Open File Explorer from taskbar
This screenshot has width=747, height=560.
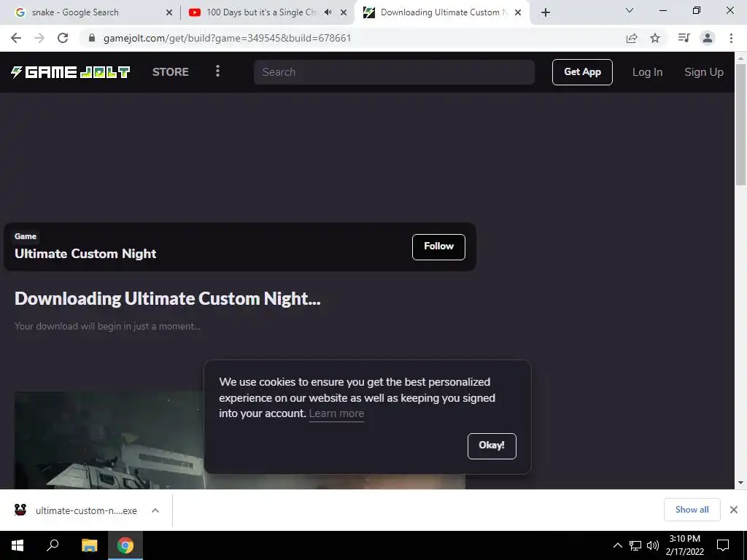click(89, 545)
